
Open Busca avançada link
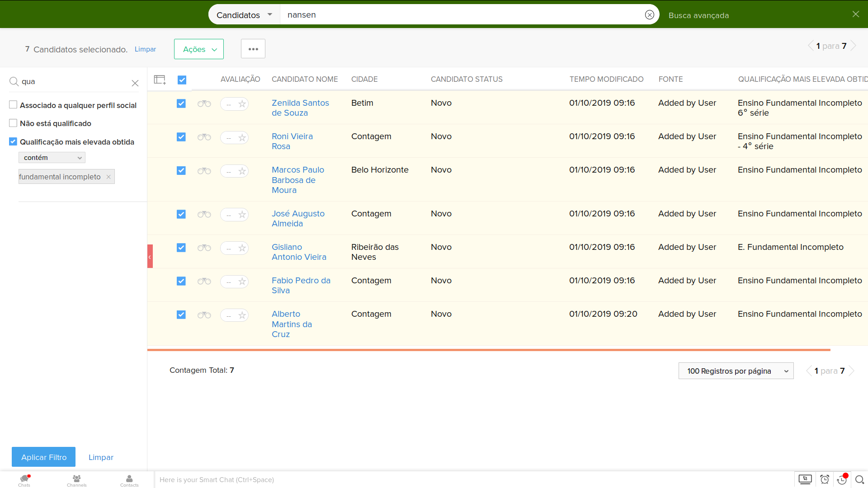(698, 15)
